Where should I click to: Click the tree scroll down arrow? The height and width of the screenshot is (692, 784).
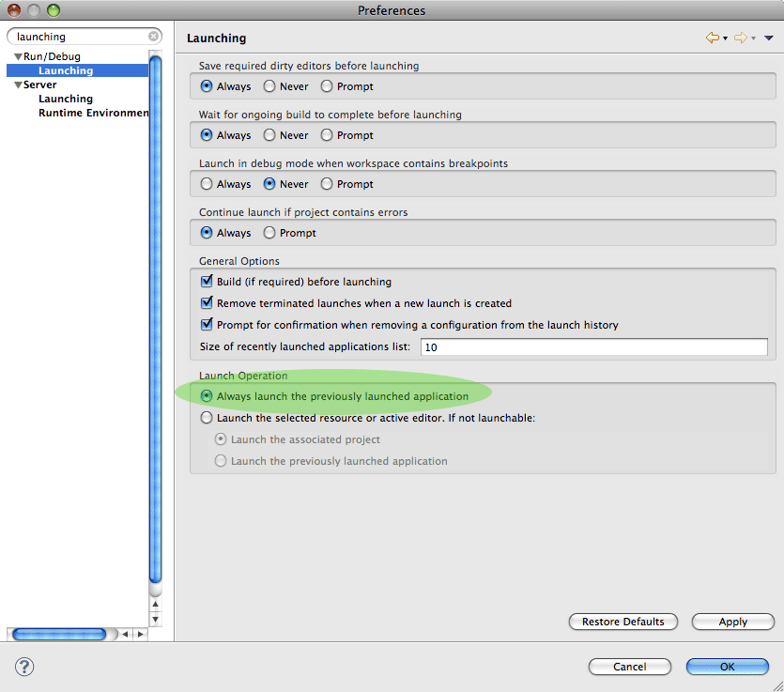pos(156,620)
